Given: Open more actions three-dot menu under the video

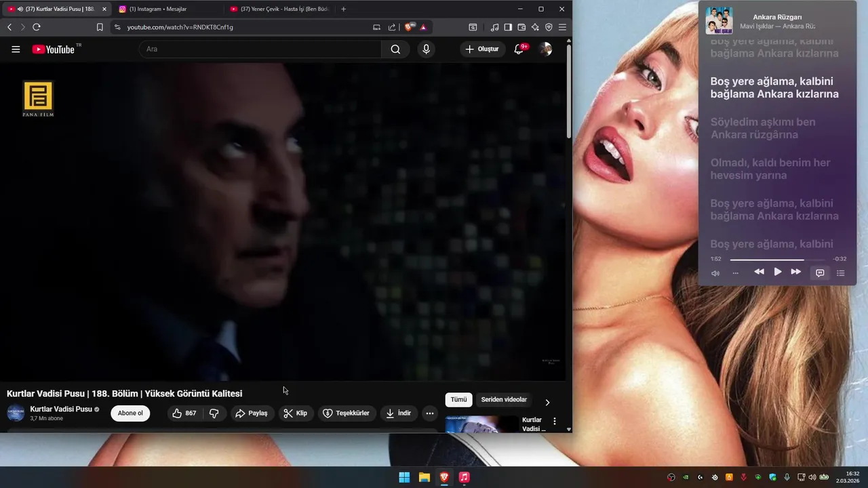Looking at the screenshot, I should 430,413.
